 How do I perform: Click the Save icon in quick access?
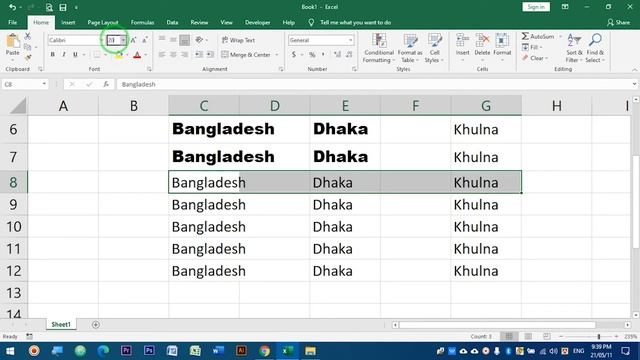pyautogui.click(x=63, y=7)
